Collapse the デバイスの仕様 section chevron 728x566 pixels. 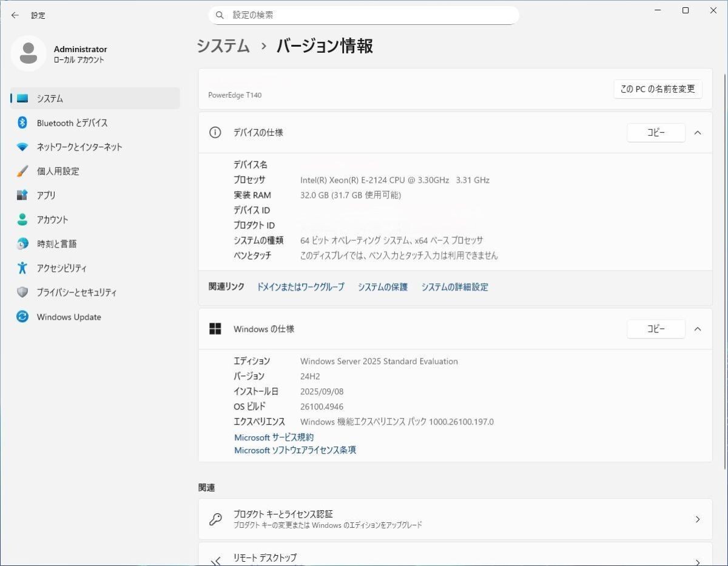[x=698, y=133]
